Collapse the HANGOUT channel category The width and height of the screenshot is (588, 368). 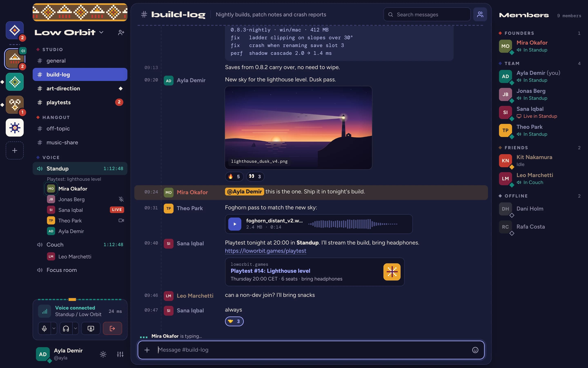click(x=53, y=117)
